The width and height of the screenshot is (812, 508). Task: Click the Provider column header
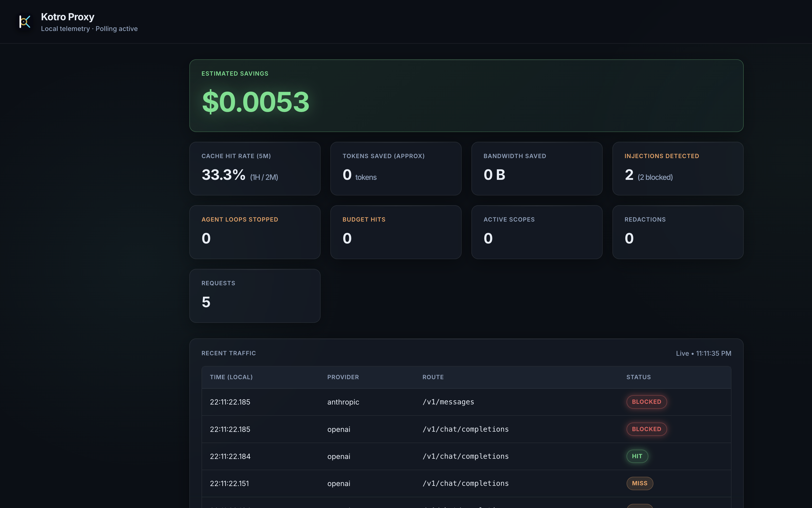343,377
